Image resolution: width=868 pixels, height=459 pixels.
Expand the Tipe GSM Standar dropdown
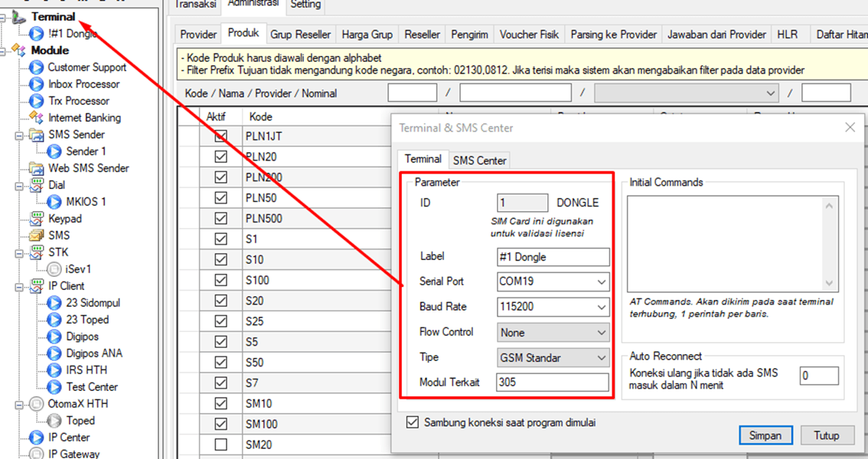click(601, 357)
